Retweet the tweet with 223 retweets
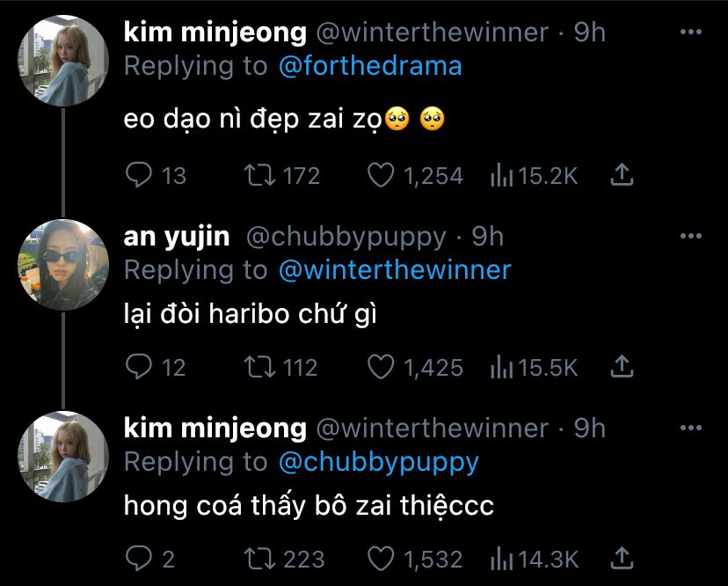 click(x=260, y=559)
